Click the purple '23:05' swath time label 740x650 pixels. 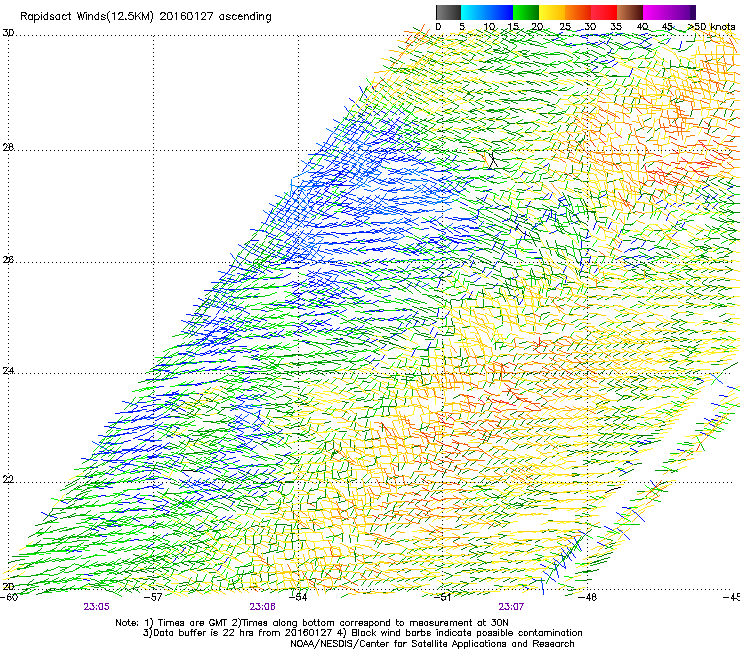pyautogui.click(x=96, y=607)
